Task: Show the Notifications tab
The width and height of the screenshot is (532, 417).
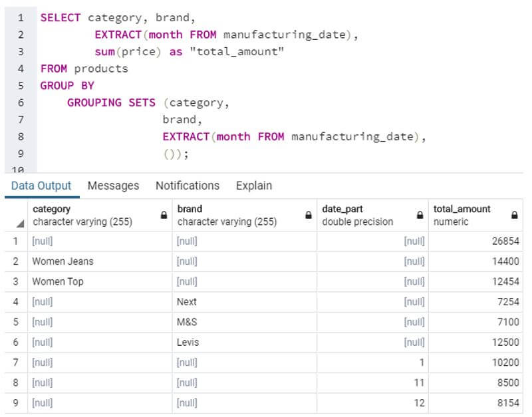Action: click(x=188, y=186)
